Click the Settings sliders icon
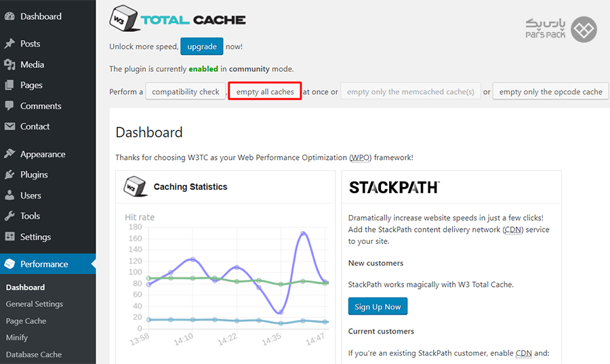 tap(9, 237)
